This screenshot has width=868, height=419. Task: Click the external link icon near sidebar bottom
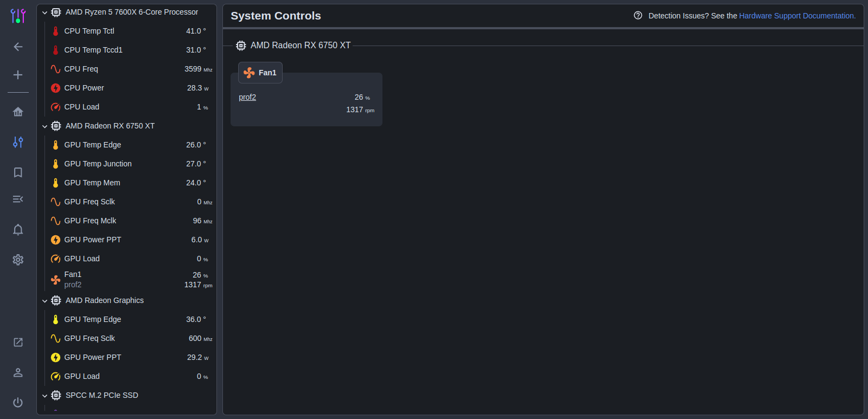[x=18, y=342]
